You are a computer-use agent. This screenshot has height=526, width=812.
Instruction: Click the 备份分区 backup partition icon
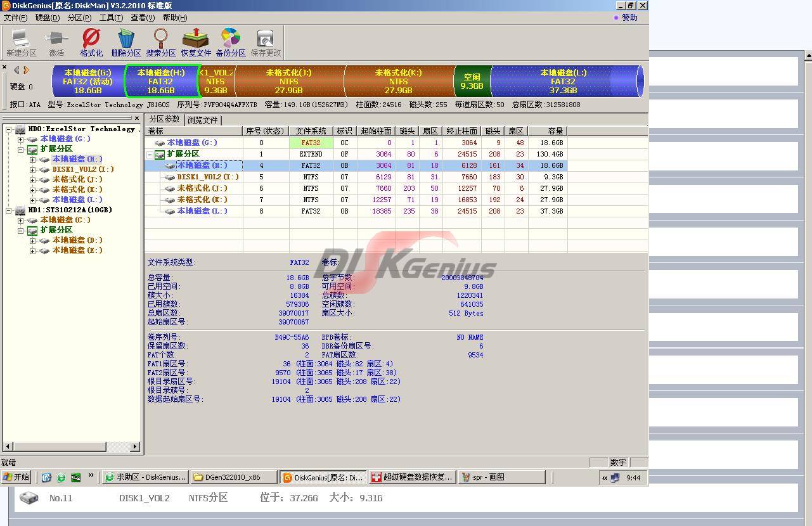(231, 43)
